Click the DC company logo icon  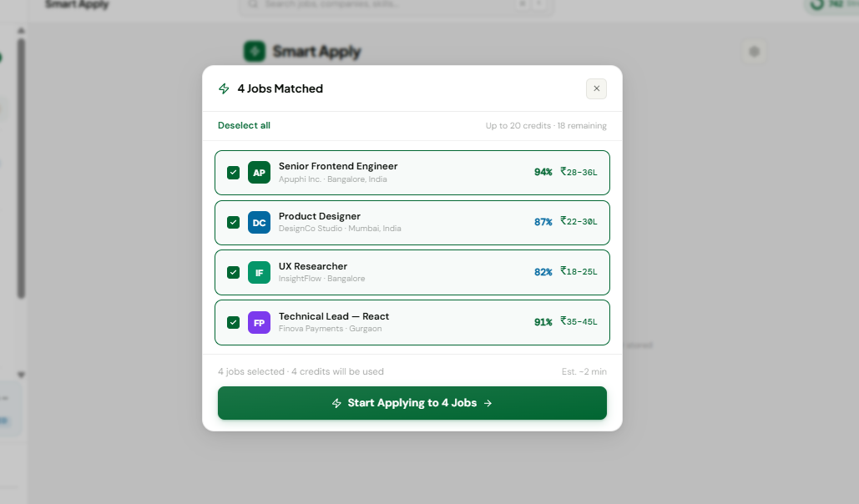tap(259, 223)
